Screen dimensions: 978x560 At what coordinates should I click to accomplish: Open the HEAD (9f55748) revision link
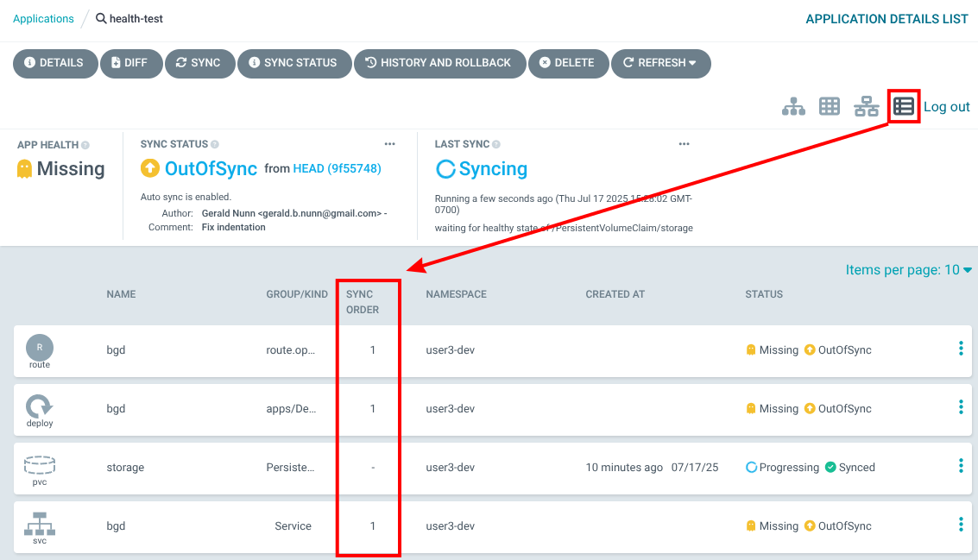coord(337,168)
